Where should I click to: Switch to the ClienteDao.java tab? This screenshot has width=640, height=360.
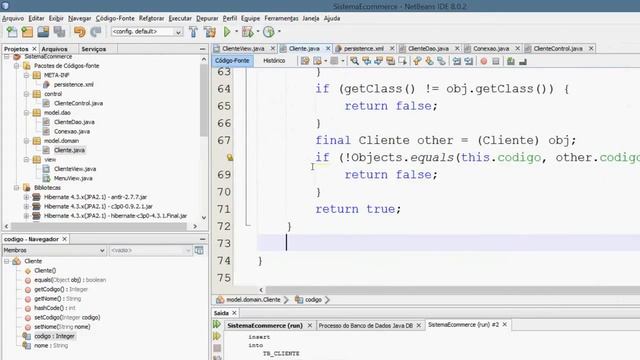(428, 49)
